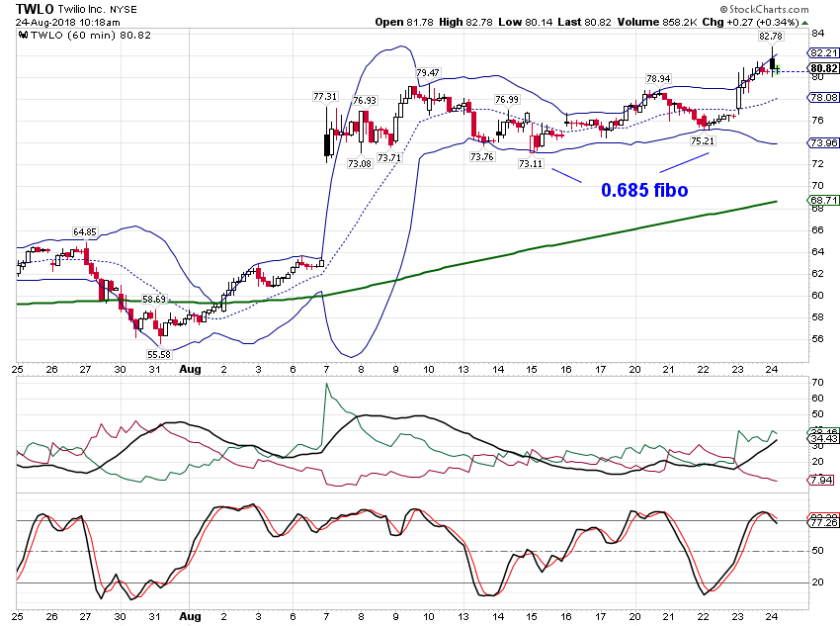Click the 76.99 price callout
840x626 pixels.
(507, 99)
